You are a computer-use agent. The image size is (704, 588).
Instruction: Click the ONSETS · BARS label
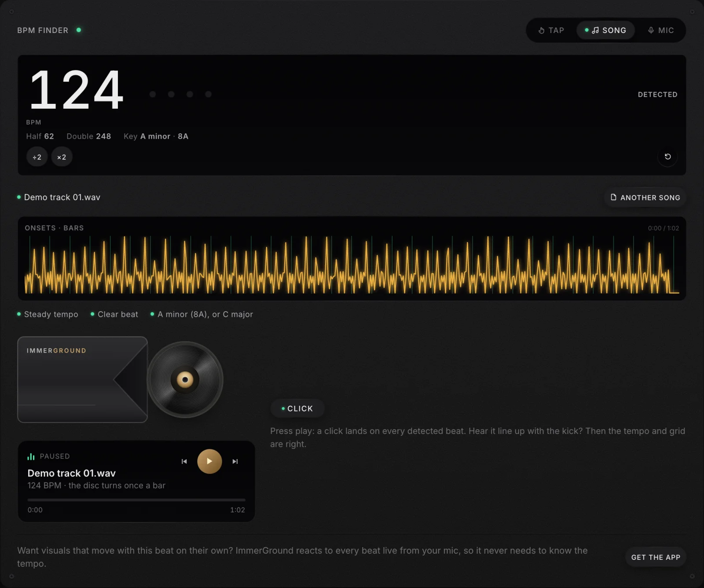[x=54, y=228]
